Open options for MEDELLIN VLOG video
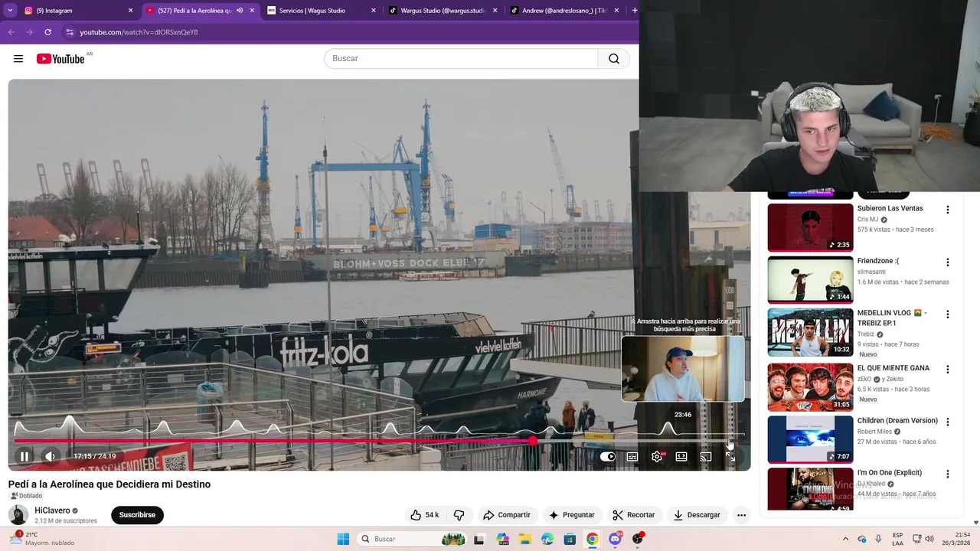The width and height of the screenshot is (980, 551). [947, 315]
